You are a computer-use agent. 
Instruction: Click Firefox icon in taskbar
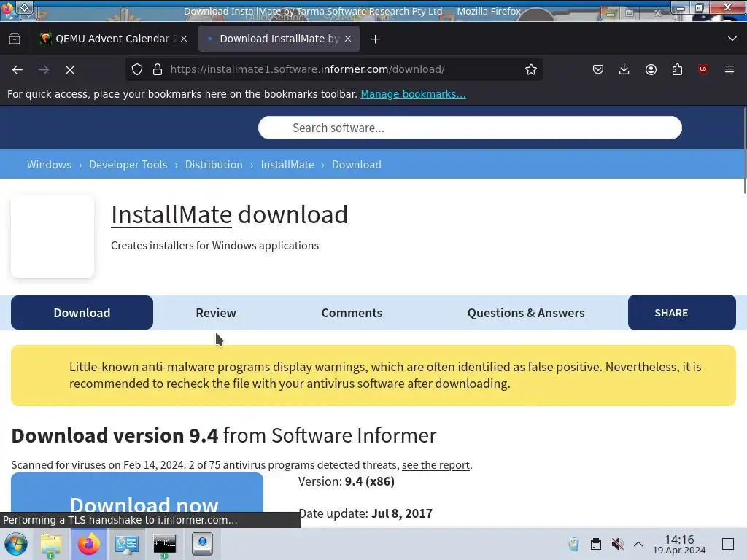(89, 544)
